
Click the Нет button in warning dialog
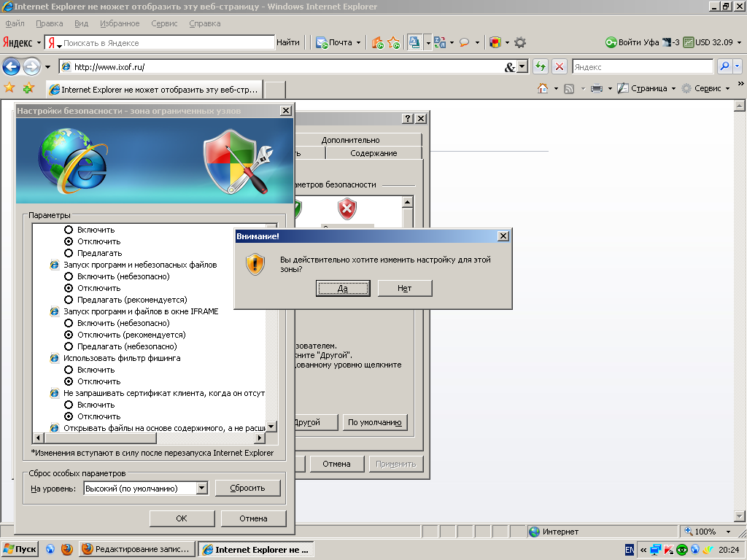(x=405, y=288)
